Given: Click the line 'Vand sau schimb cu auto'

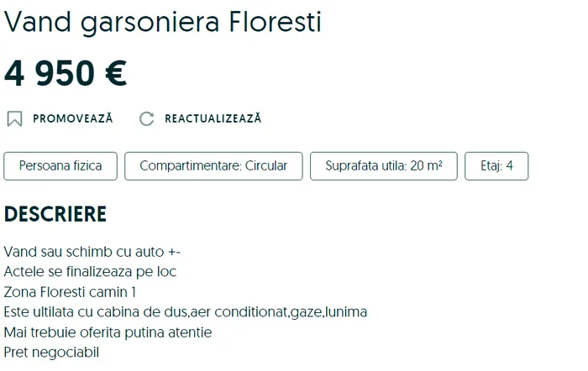Looking at the screenshot, I should [x=92, y=252].
